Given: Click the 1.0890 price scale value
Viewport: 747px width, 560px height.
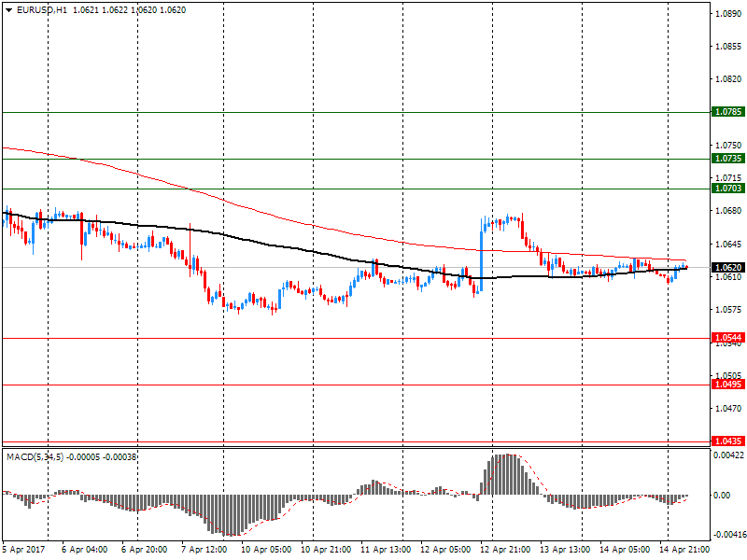Looking at the screenshot, I should coord(729,13).
